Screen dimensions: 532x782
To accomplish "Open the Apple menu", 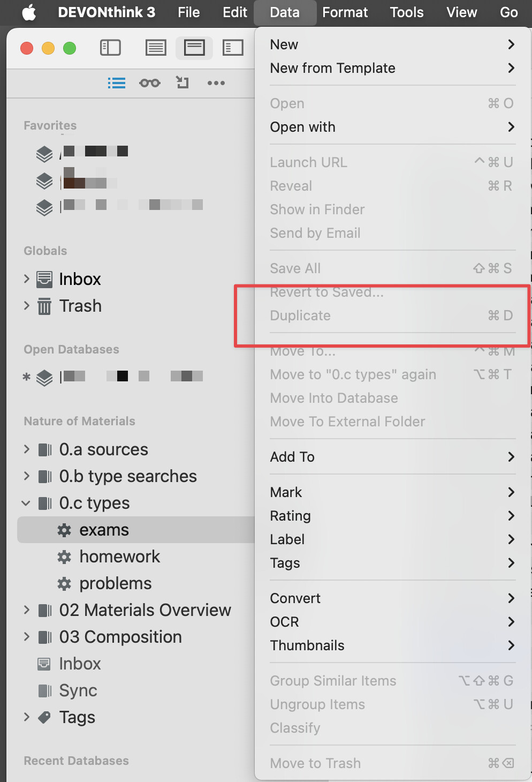I will (x=29, y=12).
